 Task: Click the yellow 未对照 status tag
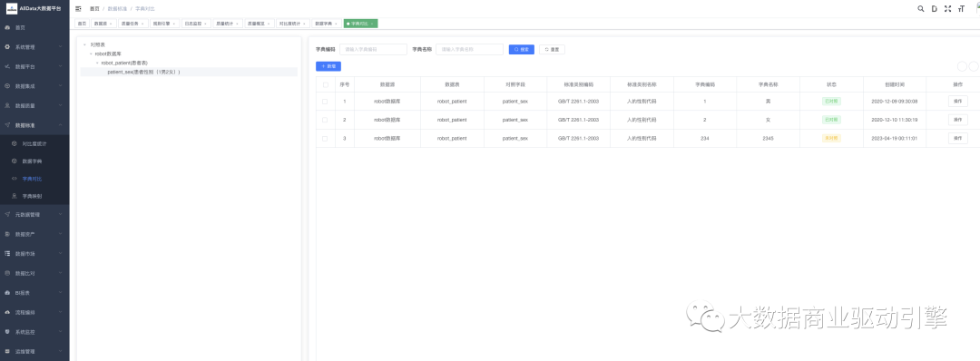point(831,138)
